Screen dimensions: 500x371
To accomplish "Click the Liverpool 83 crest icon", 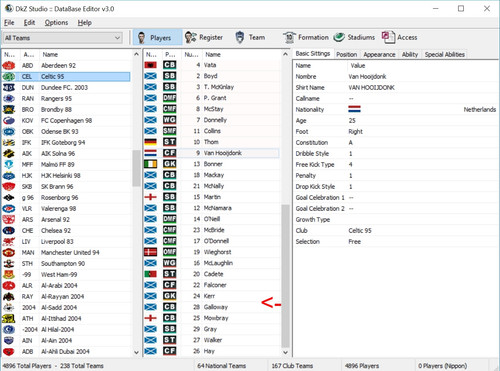I will (9, 242).
